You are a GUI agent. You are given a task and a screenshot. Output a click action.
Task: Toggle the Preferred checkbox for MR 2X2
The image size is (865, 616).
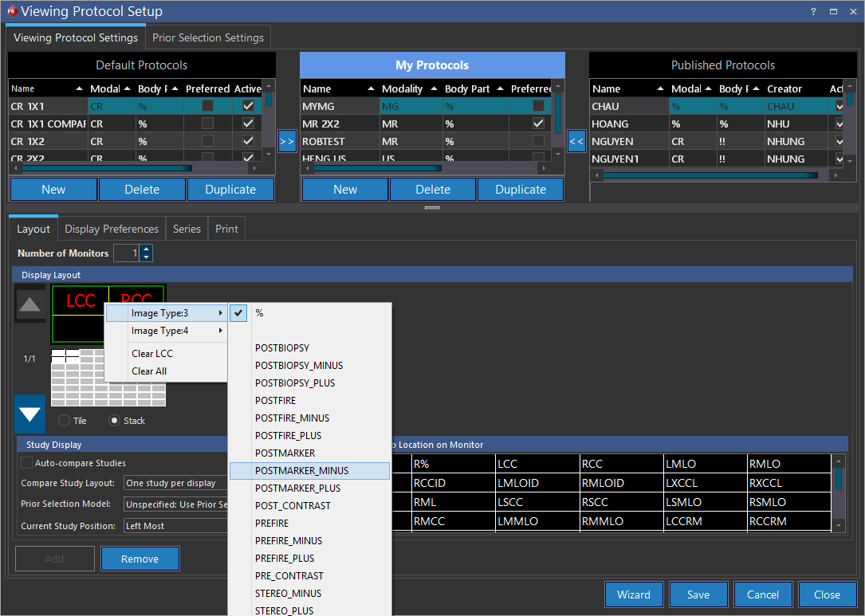tap(539, 124)
